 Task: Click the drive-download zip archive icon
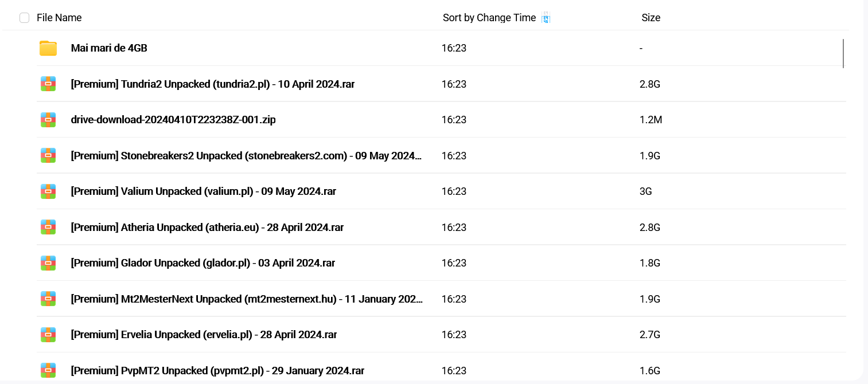pos(48,120)
